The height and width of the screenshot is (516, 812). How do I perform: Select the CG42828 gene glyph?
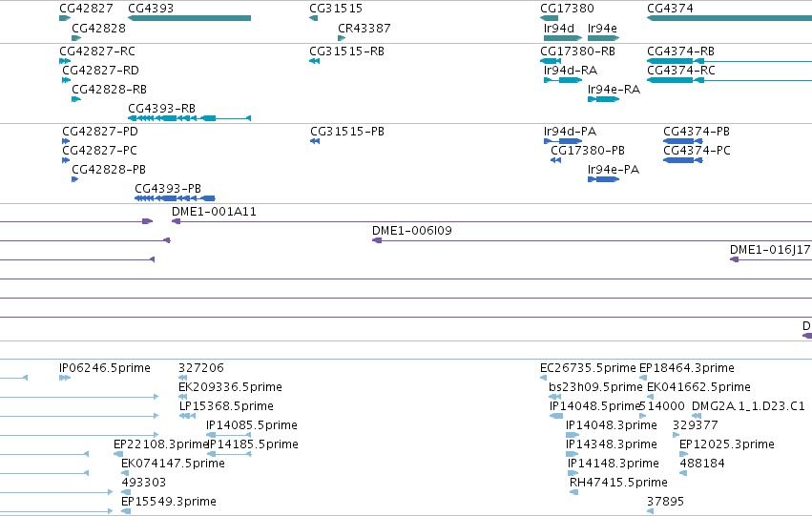pos(76,38)
